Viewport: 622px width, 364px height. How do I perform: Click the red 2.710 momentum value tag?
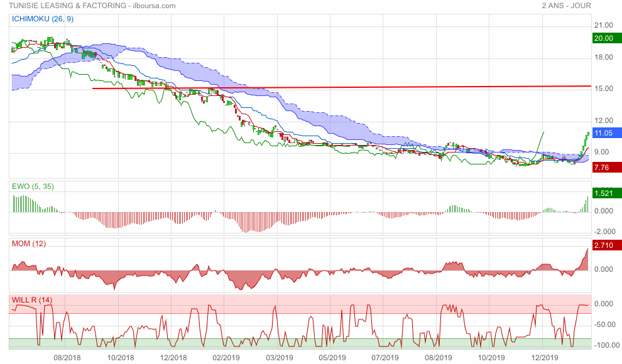tap(607, 245)
